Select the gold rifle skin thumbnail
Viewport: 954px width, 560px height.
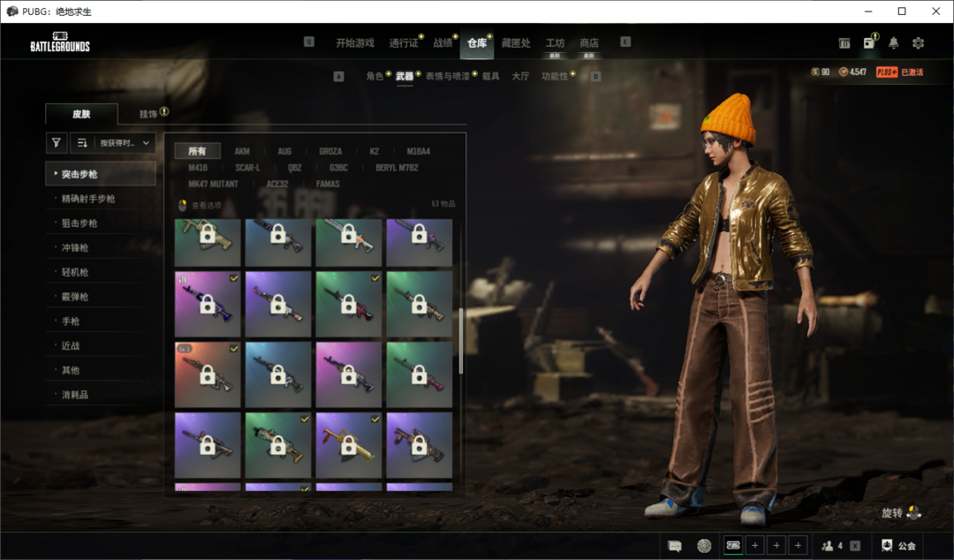pyautogui.click(x=349, y=445)
